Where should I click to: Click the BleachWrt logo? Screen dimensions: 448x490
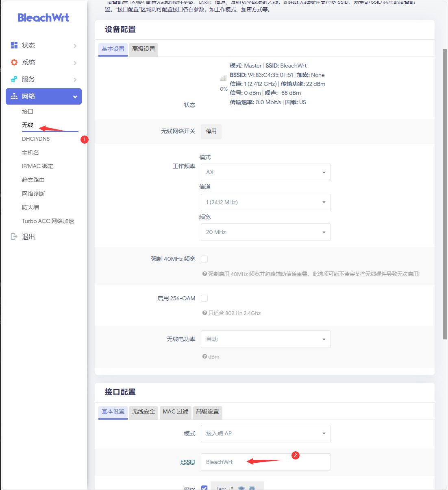(x=43, y=17)
